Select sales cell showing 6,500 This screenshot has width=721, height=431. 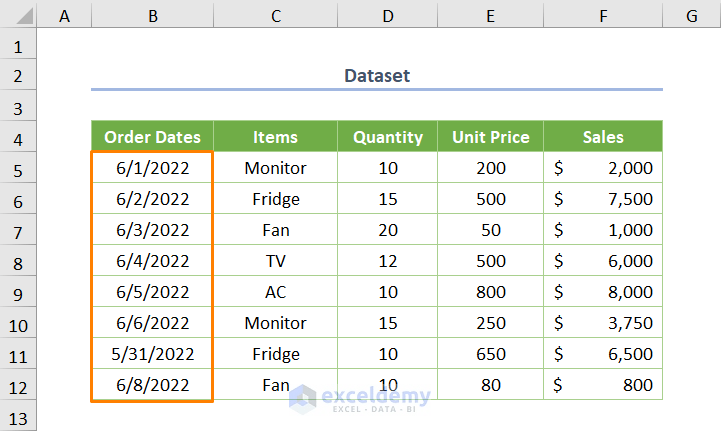coord(603,353)
